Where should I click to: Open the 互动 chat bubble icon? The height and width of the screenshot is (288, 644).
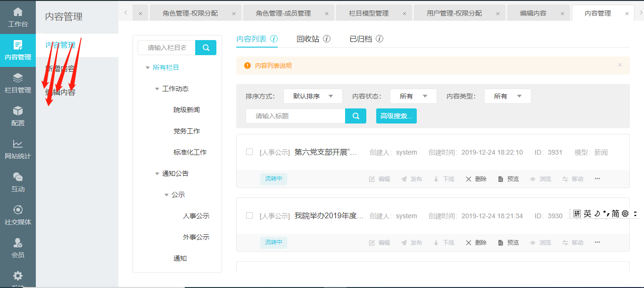click(17, 177)
